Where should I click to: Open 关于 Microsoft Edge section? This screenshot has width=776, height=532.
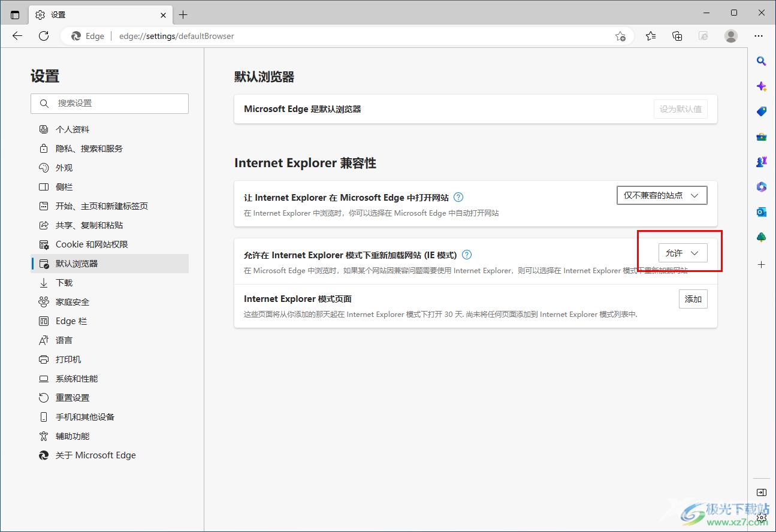coord(110,455)
